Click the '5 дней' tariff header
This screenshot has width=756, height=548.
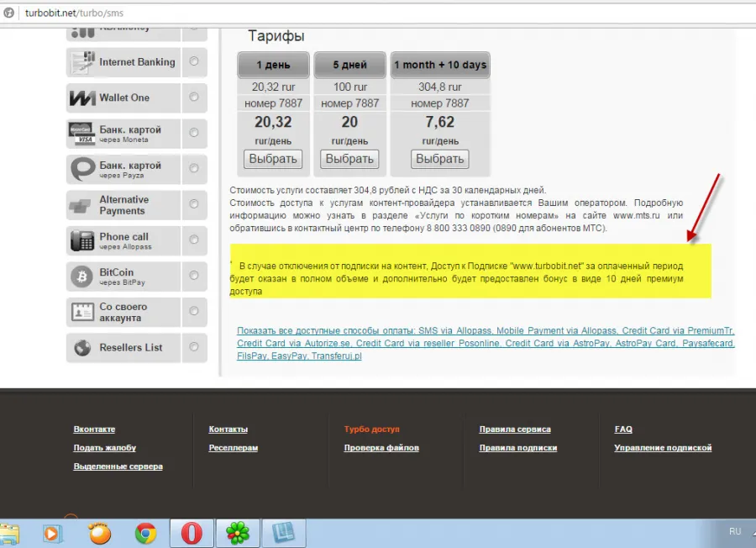pyautogui.click(x=349, y=65)
